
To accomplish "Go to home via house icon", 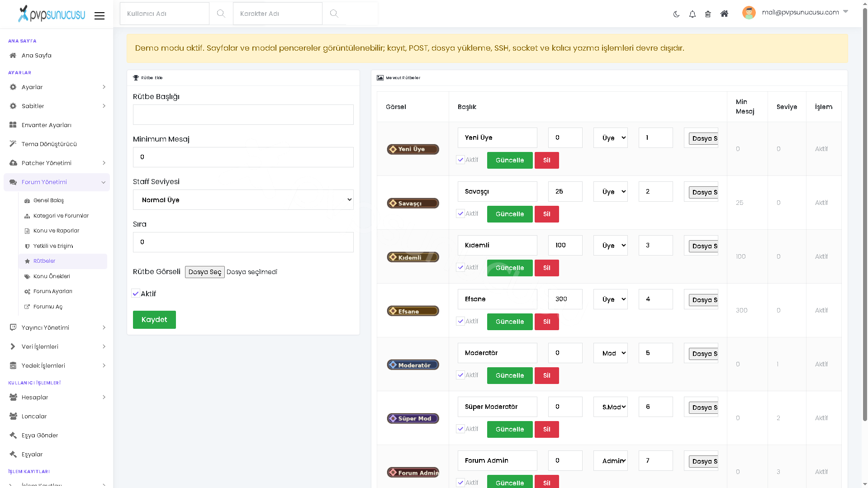I will pyautogui.click(x=724, y=14).
